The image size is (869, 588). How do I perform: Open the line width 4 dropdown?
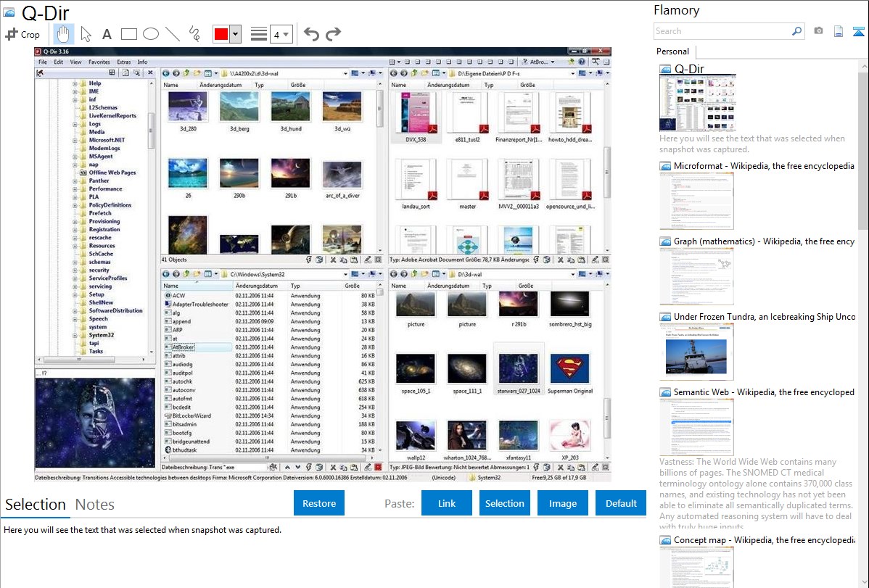point(281,34)
